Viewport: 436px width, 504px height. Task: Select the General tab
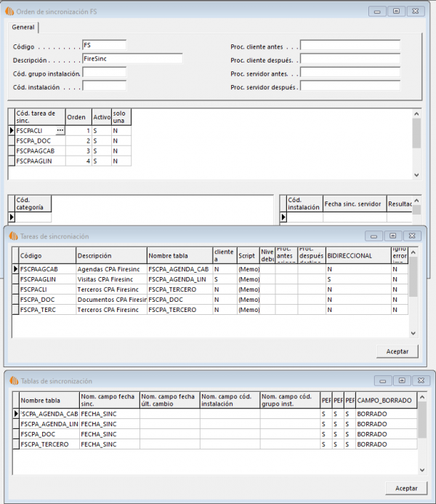pyautogui.click(x=23, y=27)
